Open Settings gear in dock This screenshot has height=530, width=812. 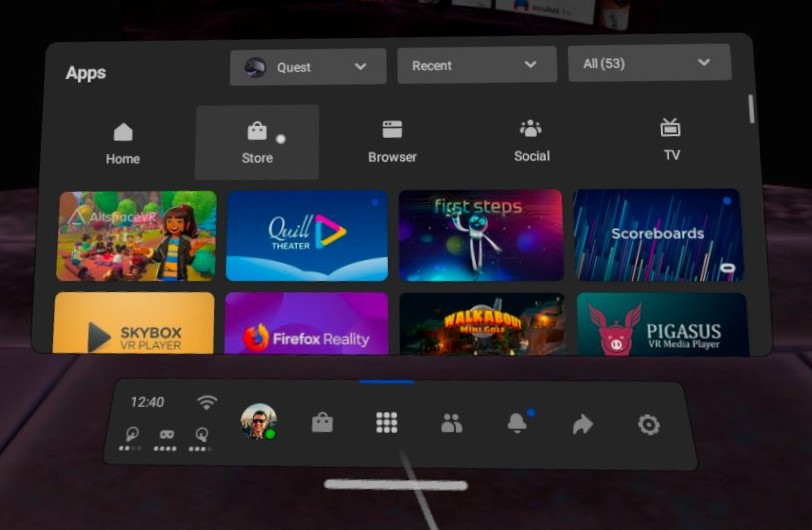[x=648, y=425]
